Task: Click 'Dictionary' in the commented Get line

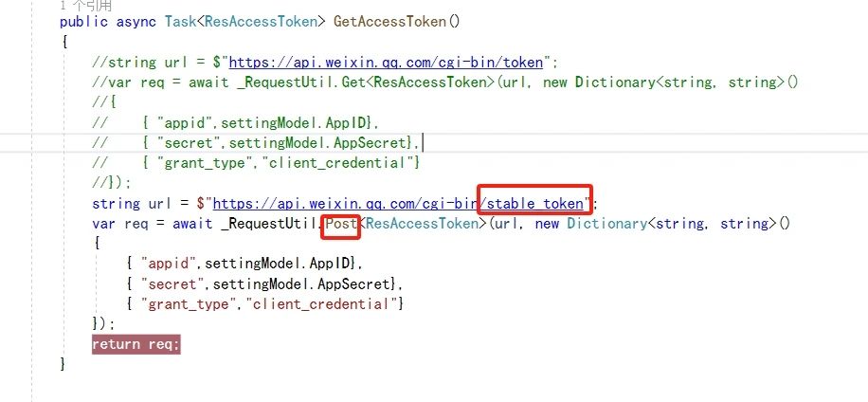Action: tap(615, 82)
